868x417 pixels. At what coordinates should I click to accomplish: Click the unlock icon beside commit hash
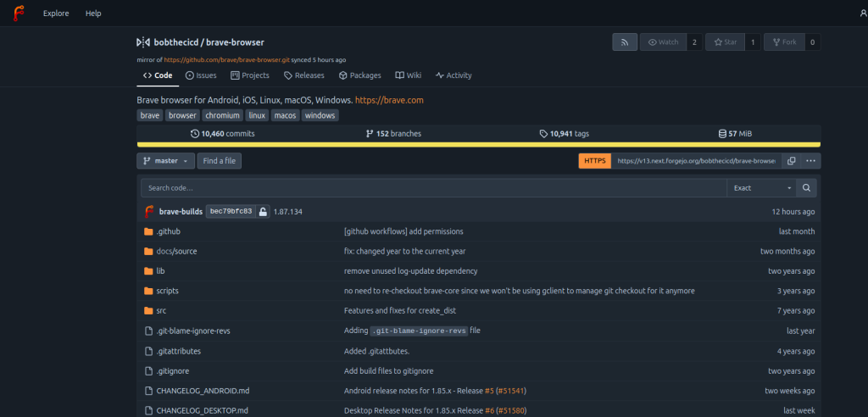264,212
